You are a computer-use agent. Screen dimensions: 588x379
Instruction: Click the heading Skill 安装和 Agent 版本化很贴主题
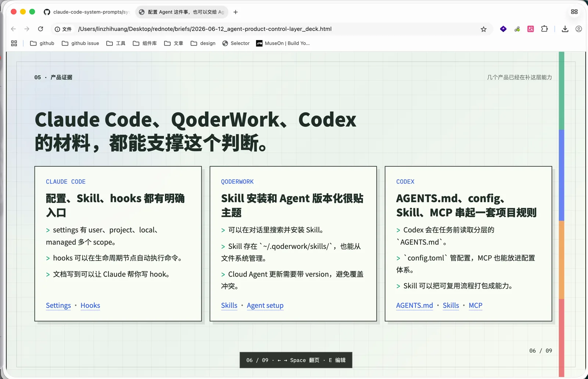coord(292,205)
